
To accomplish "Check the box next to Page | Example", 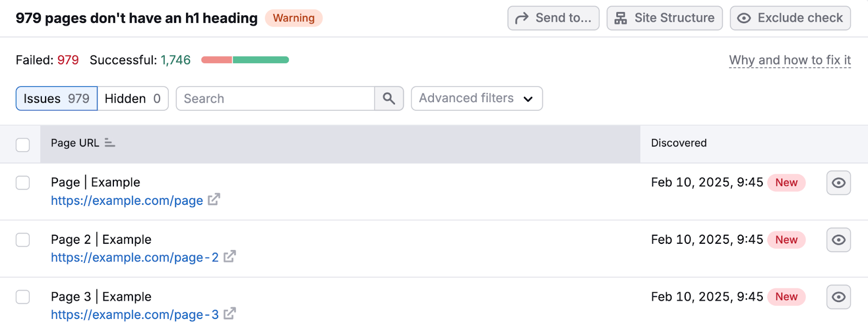I will click(x=22, y=183).
